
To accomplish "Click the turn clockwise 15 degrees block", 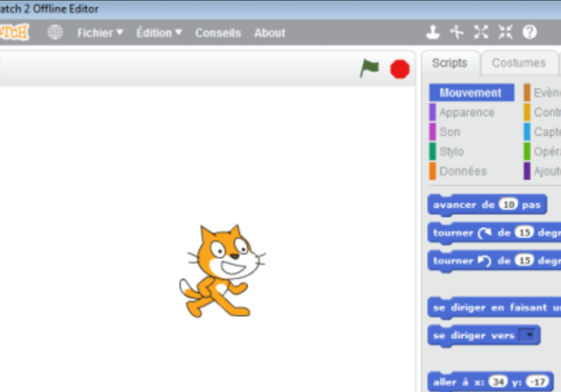I will (x=494, y=233).
